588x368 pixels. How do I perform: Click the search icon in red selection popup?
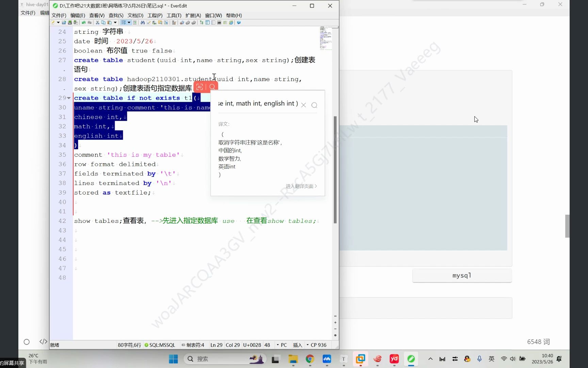click(x=212, y=87)
